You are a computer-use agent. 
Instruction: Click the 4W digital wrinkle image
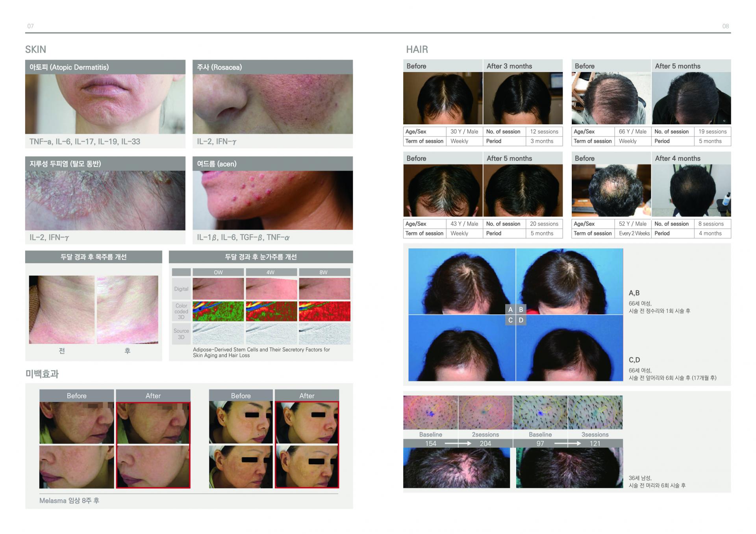coord(271,289)
